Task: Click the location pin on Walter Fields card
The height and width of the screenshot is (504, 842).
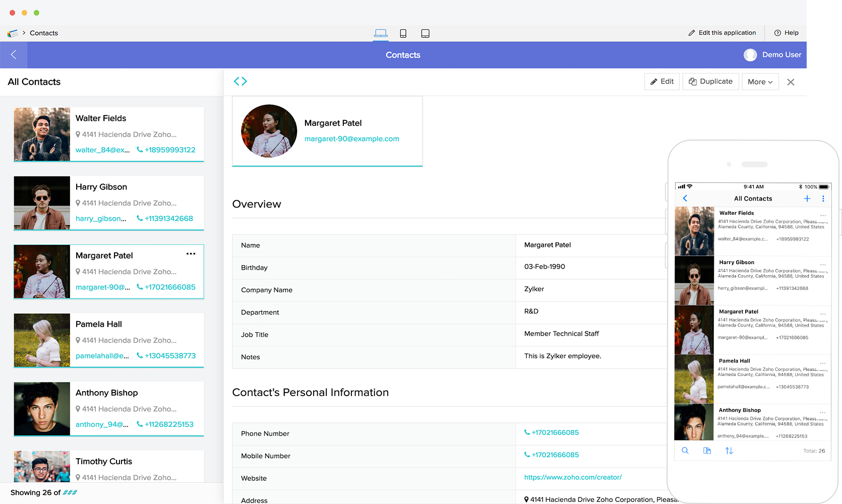Action: coord(78,135)
